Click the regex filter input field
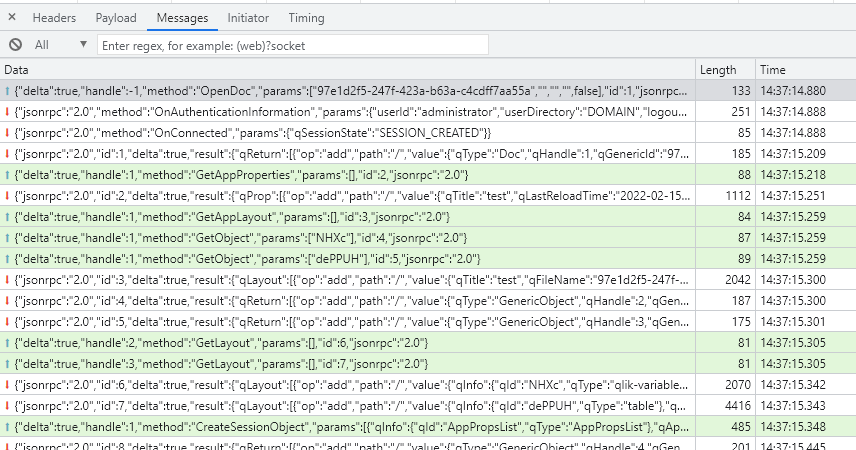Screen dimensions: 856x450 (292, 45)
